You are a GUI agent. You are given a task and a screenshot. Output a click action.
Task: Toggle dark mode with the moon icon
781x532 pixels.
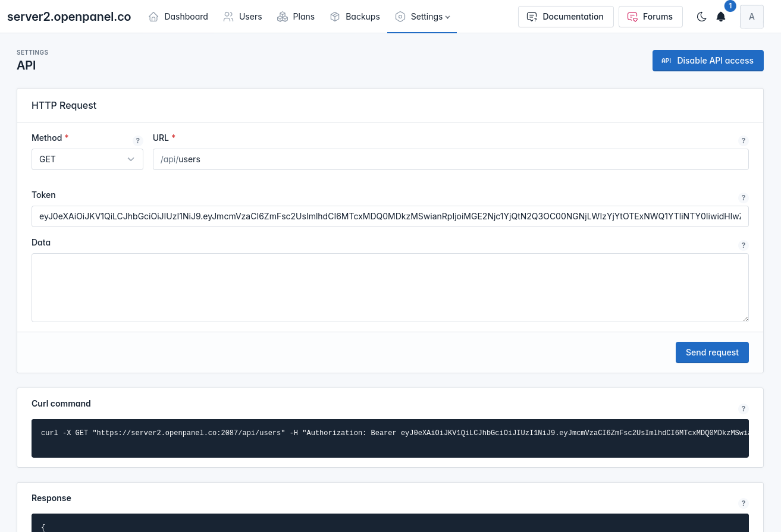tap(701, 17)
